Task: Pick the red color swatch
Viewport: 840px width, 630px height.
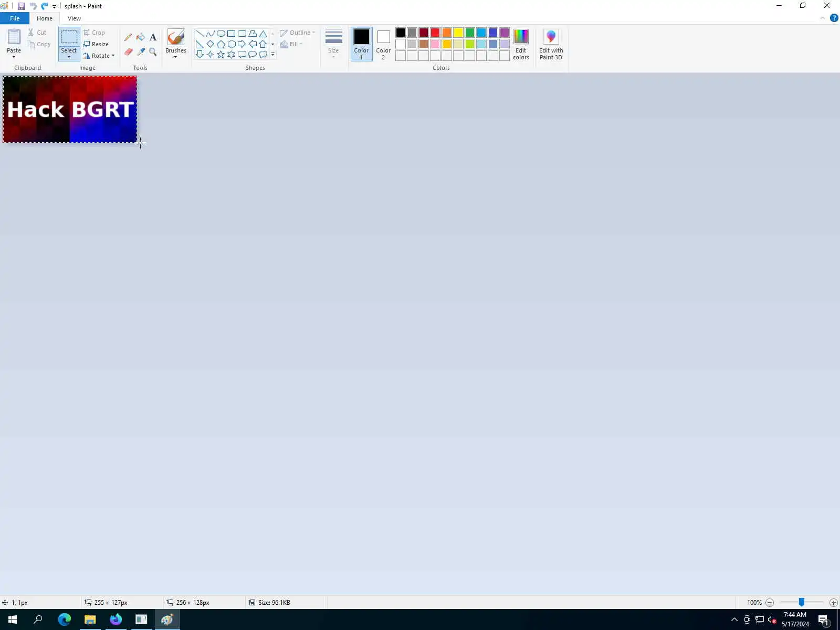Action: (435, 33)
